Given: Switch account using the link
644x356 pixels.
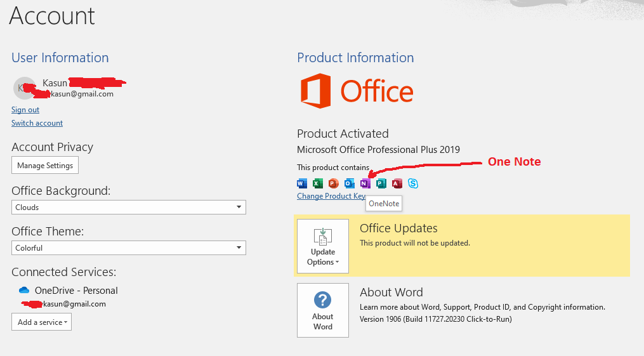Looking at the screenshot, I should click(x=37, y=122).
